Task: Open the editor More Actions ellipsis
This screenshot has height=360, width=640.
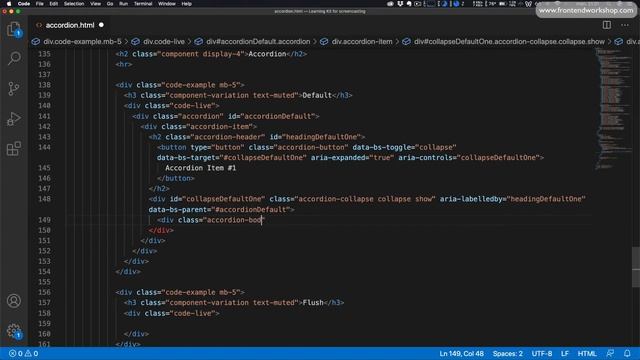Action: [625, 25]
